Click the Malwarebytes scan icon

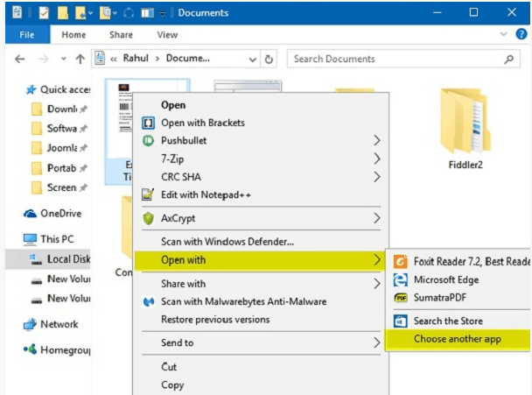click(x=148, y=302)
